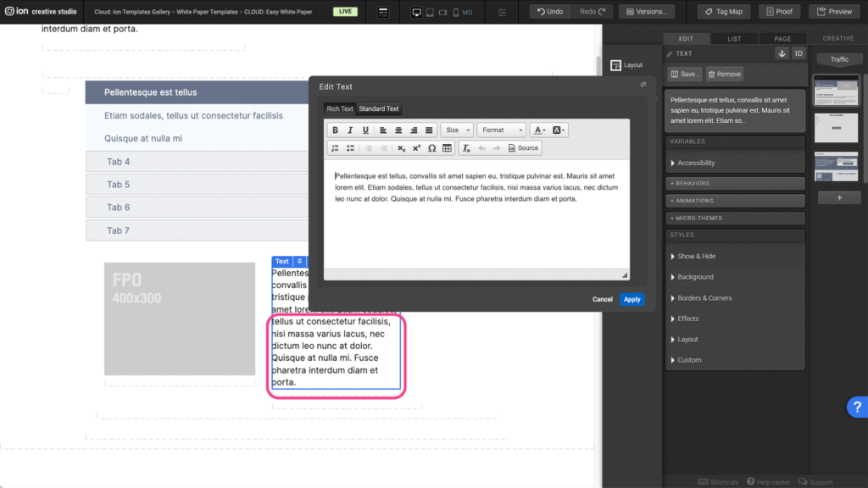Image resolution: width=868 pixels, height=488 pixels.
Task: Insert a table into the text
Action: (x=447, y=148)
